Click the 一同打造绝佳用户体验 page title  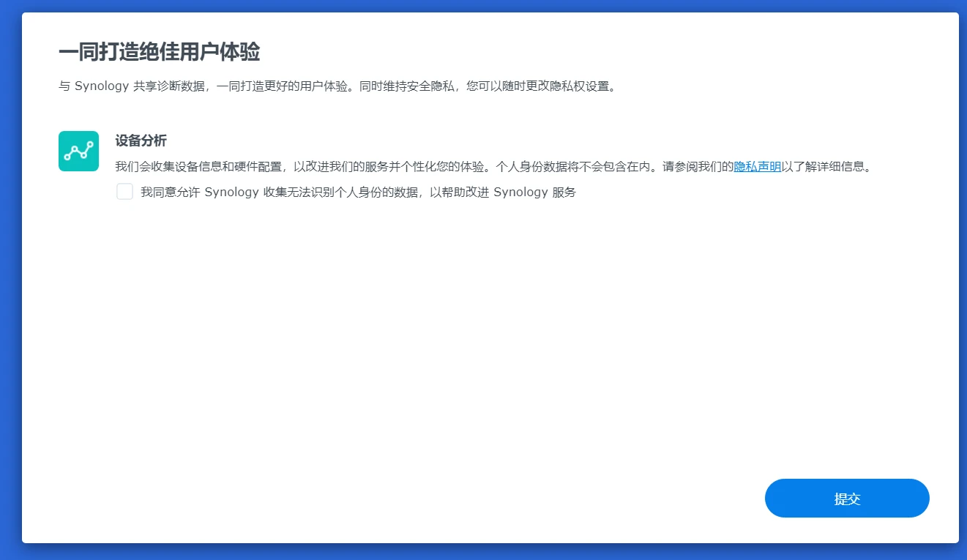(159, 52)
